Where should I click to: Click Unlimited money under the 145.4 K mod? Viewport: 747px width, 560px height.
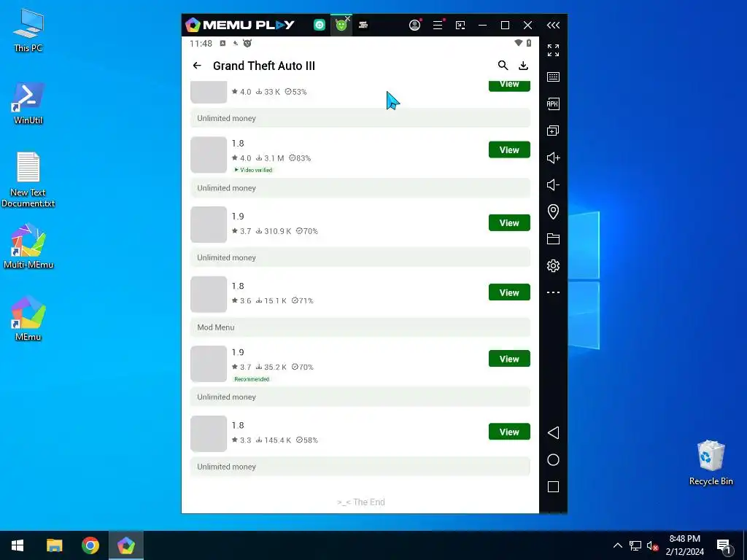point(360,467)
